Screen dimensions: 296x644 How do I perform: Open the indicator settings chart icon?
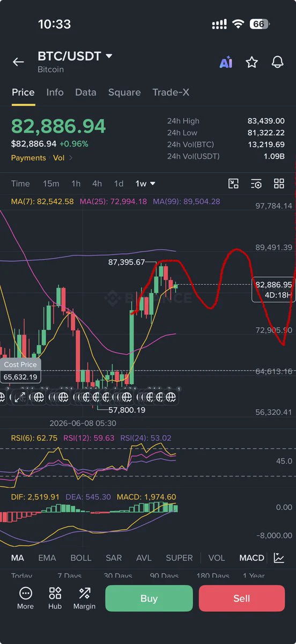(x=279, y=558)
